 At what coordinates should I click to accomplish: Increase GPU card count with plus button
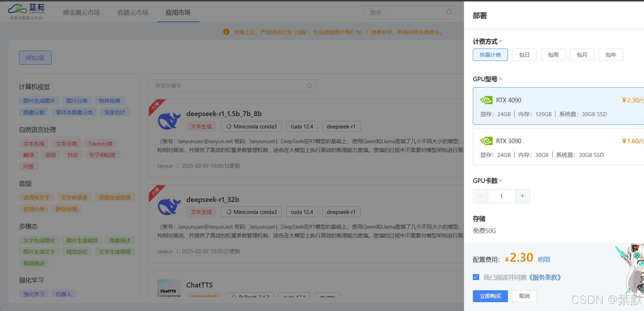pos(522,196)
